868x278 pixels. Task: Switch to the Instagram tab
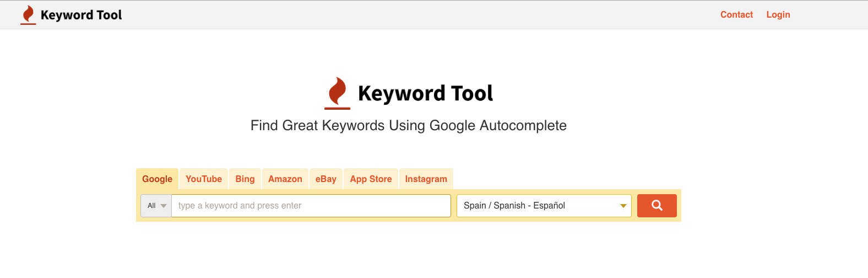coord(426,179)
